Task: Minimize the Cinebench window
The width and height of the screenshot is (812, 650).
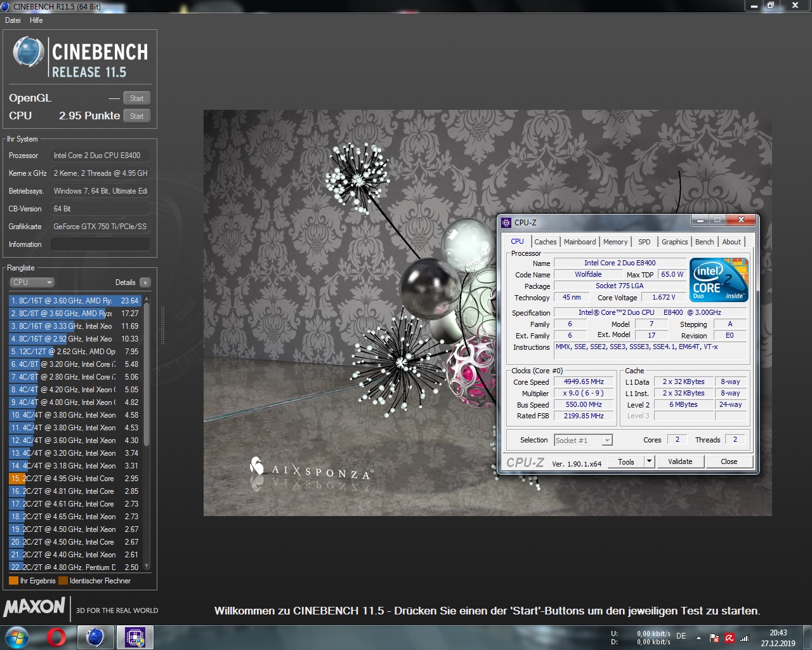Action: (x=754, y=6)
